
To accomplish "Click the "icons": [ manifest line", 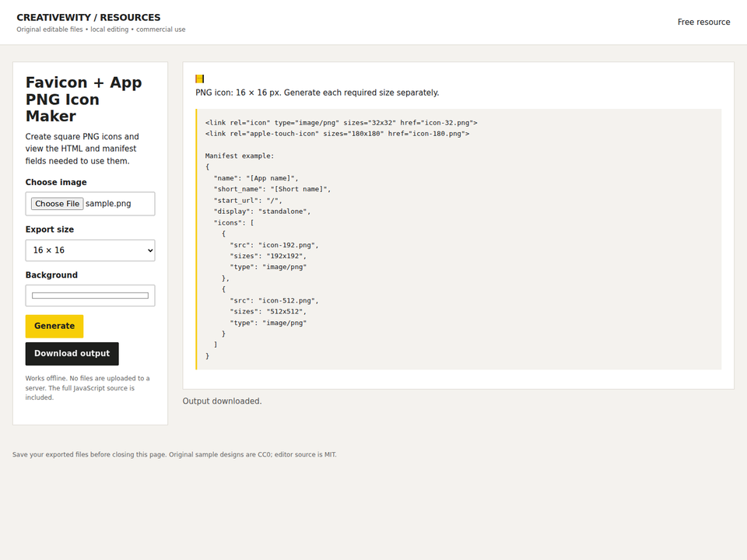I will (233, 223).
